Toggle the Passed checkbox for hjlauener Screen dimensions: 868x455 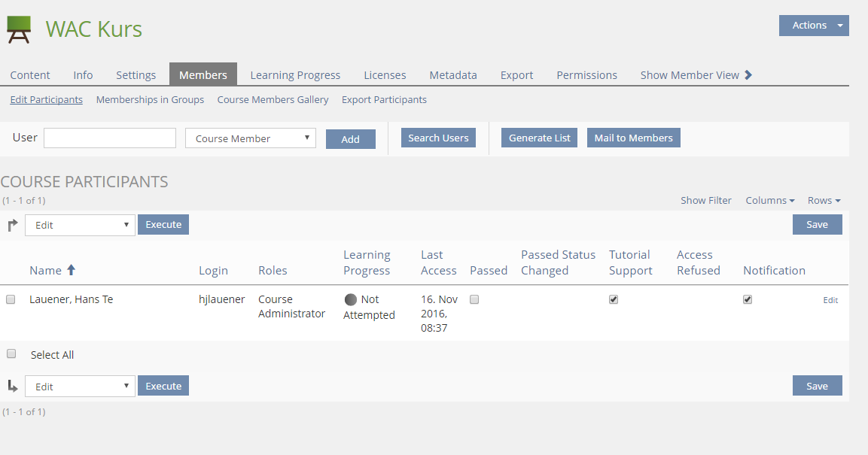point(474,299)
